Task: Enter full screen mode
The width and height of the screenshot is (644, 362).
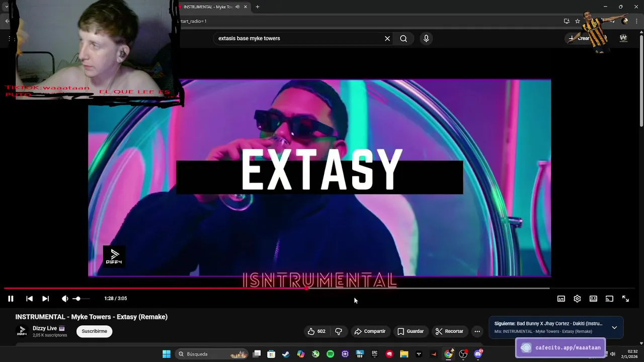Action: [625, 299]
